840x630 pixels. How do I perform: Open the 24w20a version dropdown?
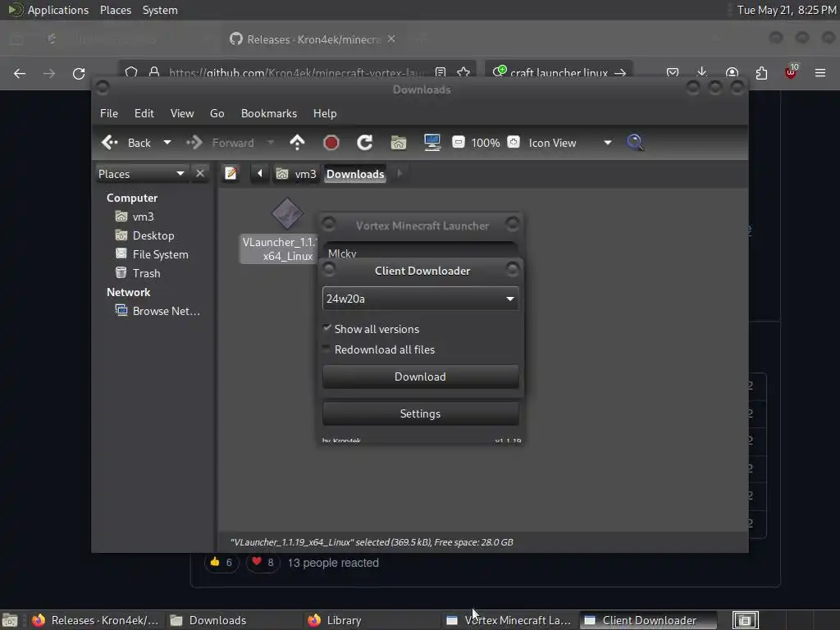[421, 299]
